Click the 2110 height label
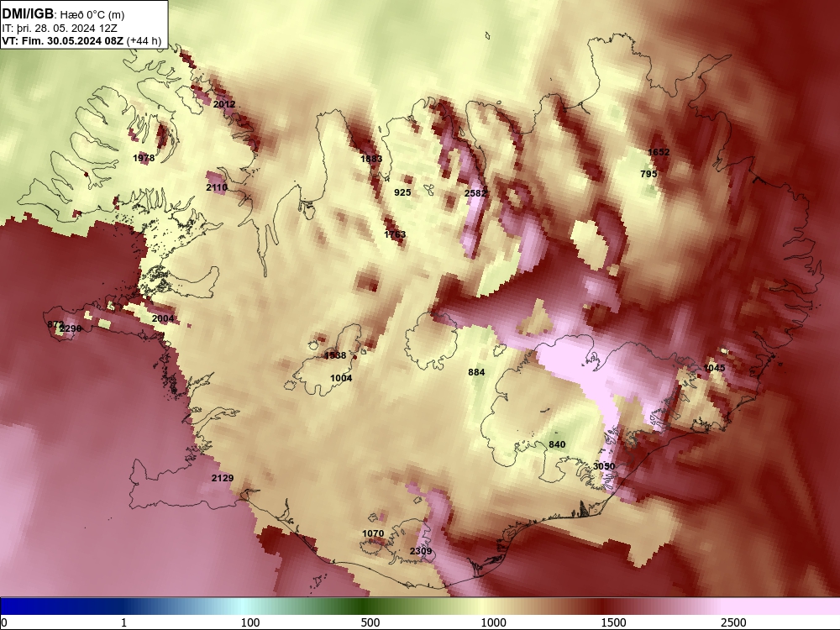The width and height of the screenshot is (840, 630). [217, 187]
